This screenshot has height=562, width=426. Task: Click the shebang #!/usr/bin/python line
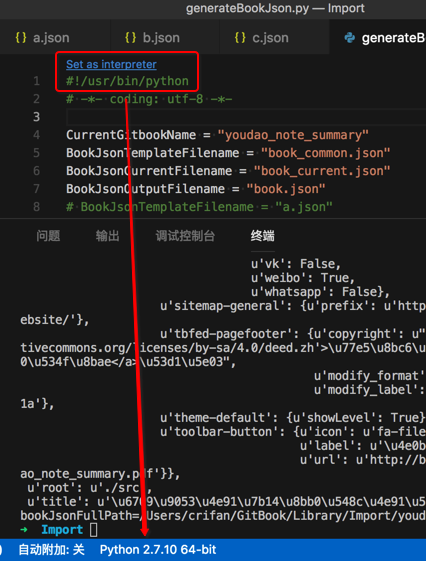[x=127, y=81]
